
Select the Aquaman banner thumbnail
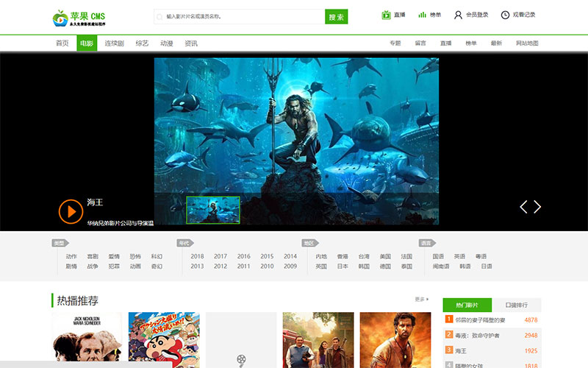(x=213, y=210)
